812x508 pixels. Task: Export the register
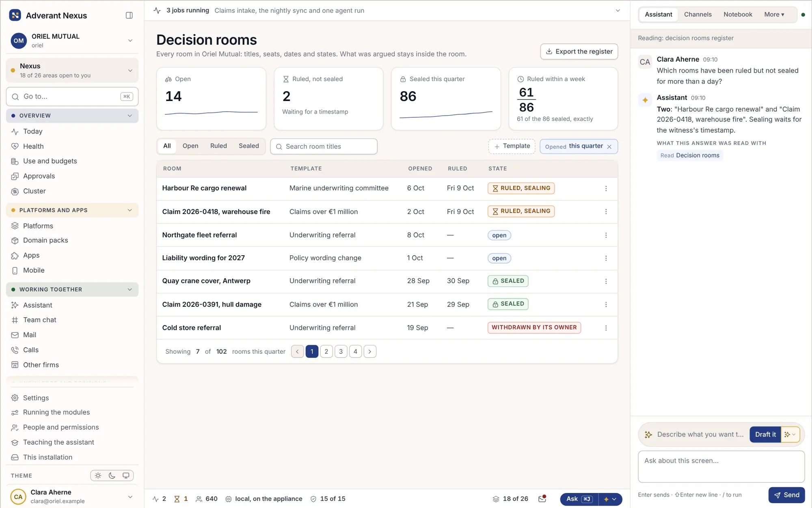(579, 52)
